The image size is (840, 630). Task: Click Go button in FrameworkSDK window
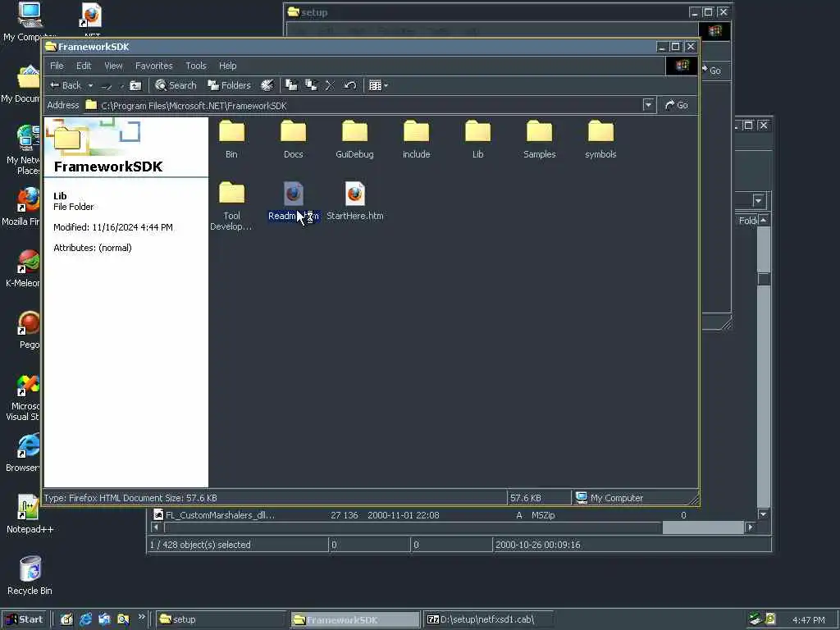pyautogui.click(x=677, y=105)
